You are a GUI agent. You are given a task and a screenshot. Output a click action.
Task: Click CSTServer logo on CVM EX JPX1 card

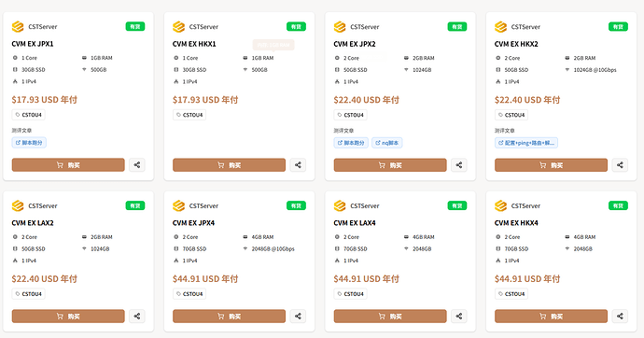pos(18,27)
